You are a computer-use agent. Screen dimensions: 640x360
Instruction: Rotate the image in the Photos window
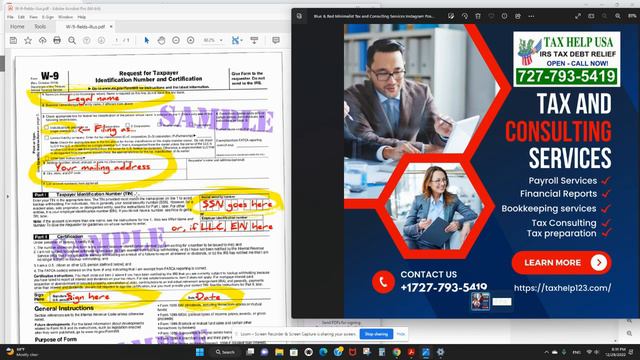465,16
